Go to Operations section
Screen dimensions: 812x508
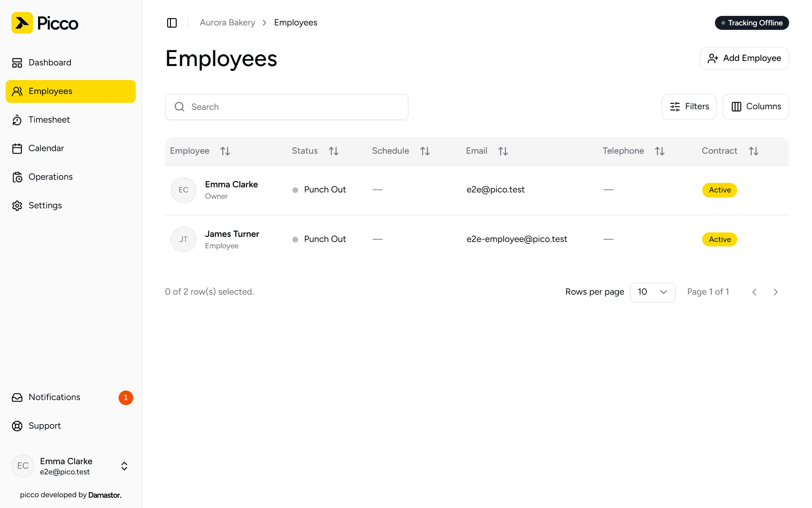click(71, 177)
